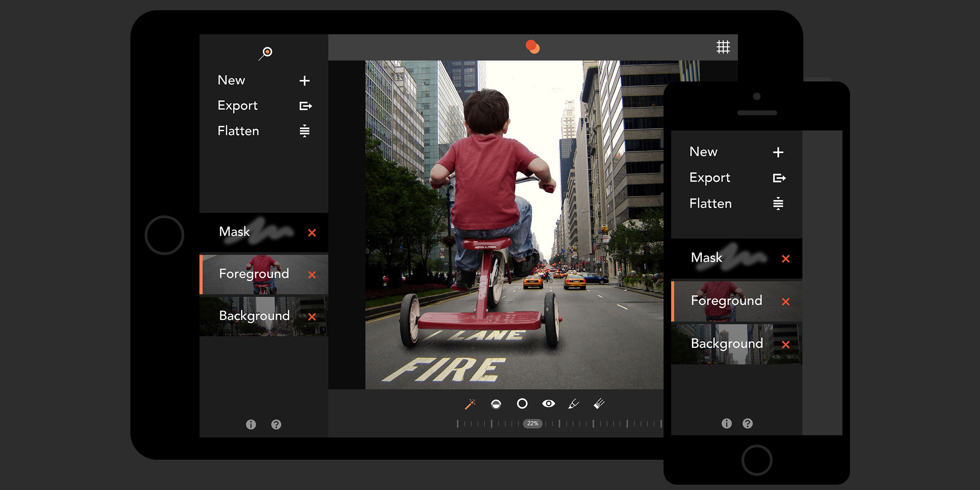Select the marker pen tool

(574, 404)
